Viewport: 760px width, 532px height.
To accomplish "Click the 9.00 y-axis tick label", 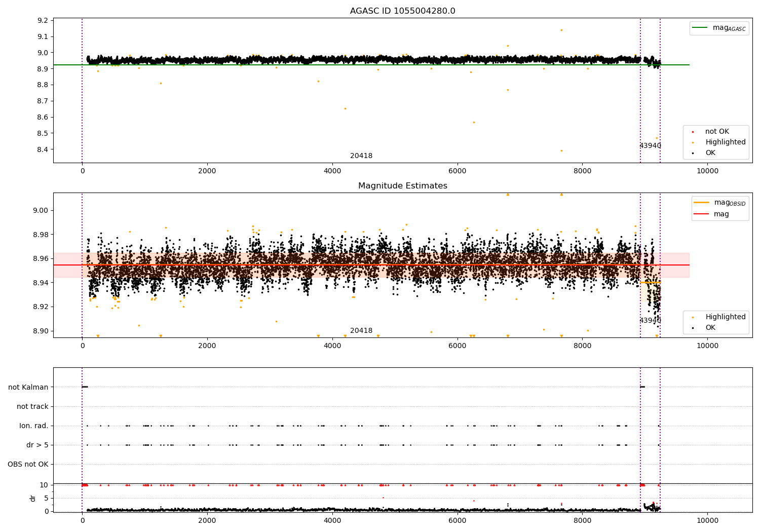I will pos(42,210).
